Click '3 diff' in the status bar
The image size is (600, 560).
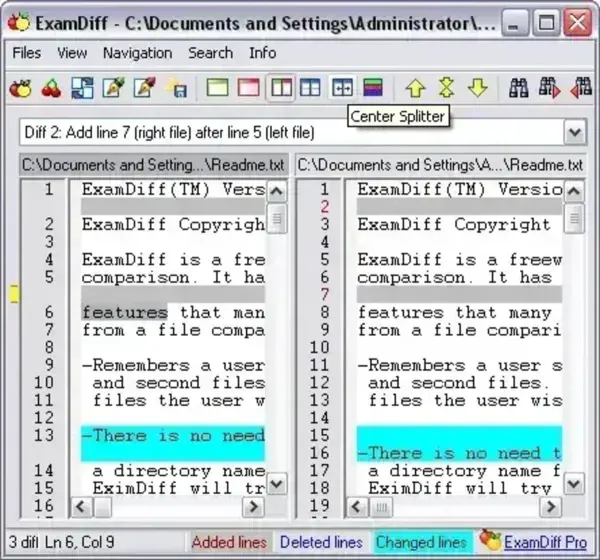[23, 542]
